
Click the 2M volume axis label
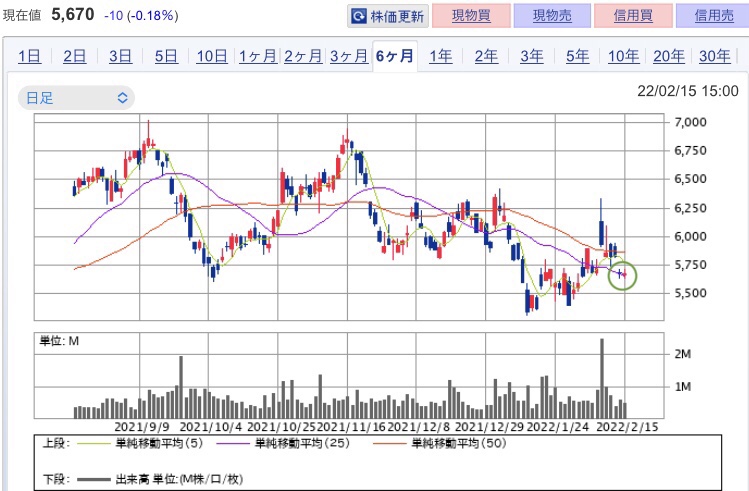682,354
